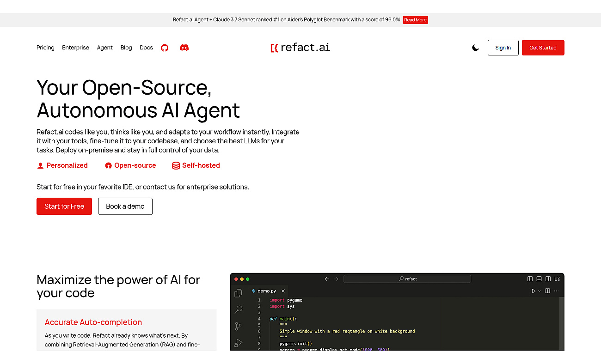Expand the run options dropdown arrow
This screenshot has height=364, width=601.
[x=539, y=291]
